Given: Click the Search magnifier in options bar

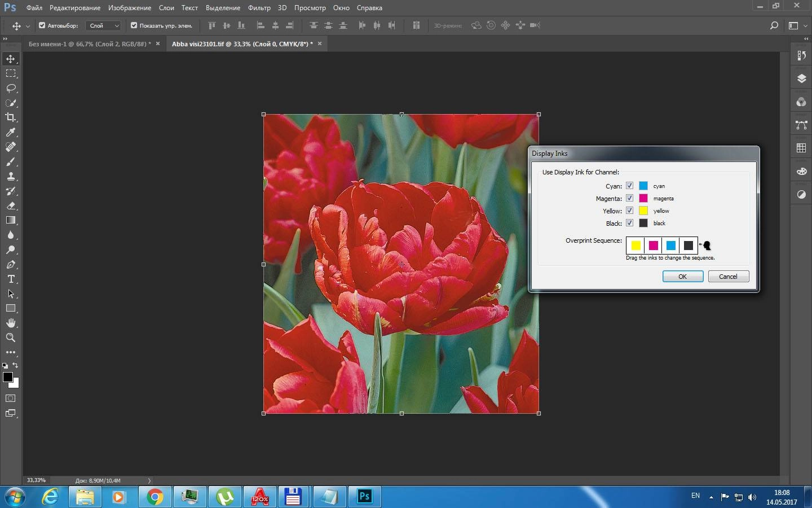Looking at the screenshot, I should [x=774, y=25].
